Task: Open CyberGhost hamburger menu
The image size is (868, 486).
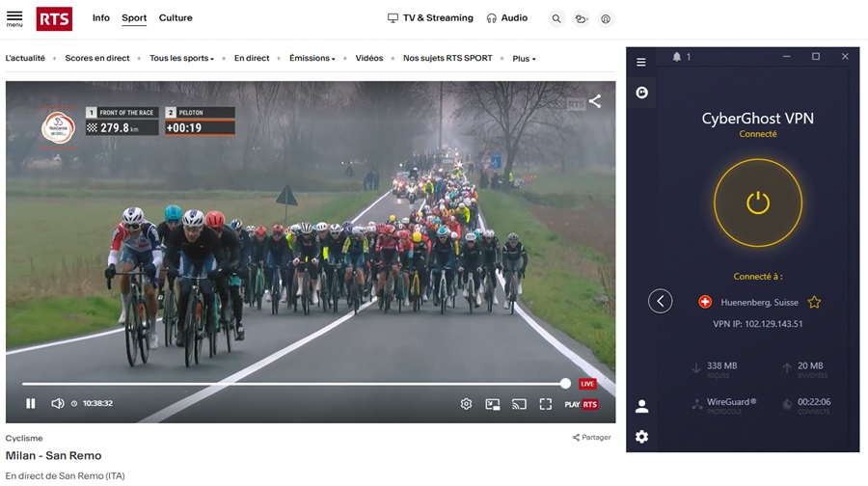Action: [641, 62]
